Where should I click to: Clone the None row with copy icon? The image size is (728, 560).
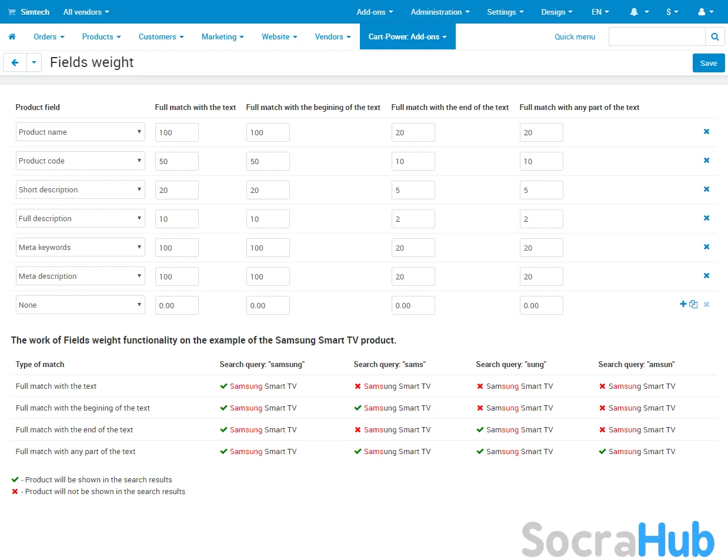pos(693,304)
